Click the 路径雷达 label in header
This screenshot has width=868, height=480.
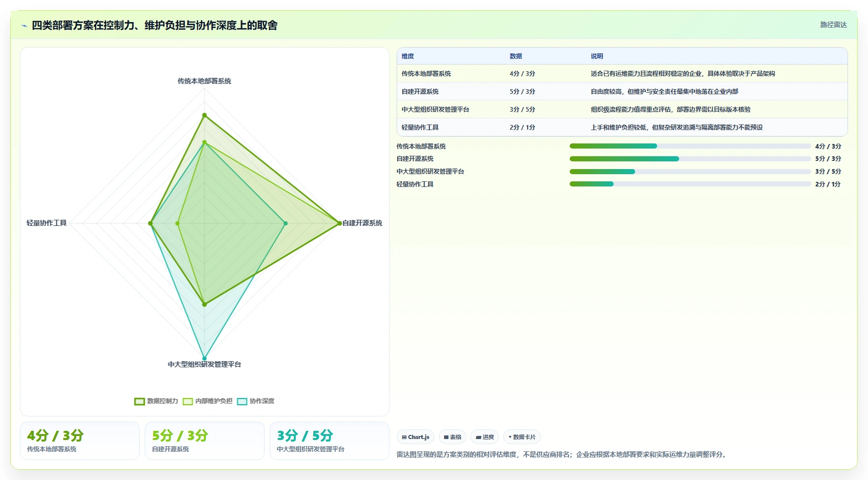tap(833, 25)
